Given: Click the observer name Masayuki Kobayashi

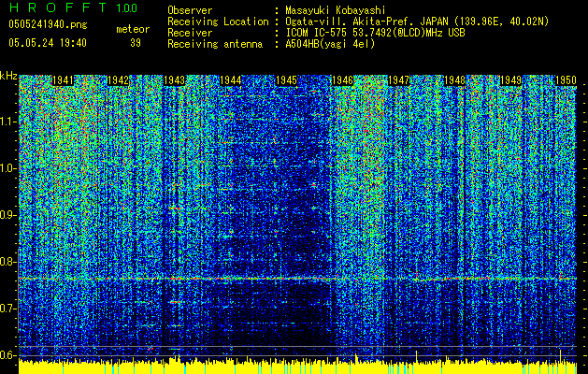Looking at the screenshot, I should pos(336,10).
